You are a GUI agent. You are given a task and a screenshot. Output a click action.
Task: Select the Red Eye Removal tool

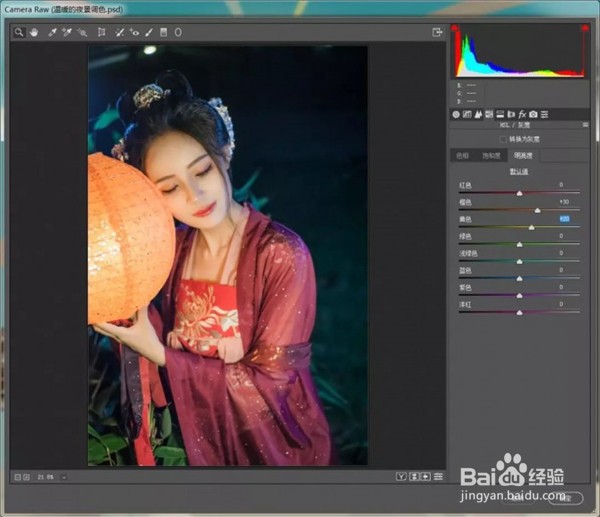click(x=134, y=33)
